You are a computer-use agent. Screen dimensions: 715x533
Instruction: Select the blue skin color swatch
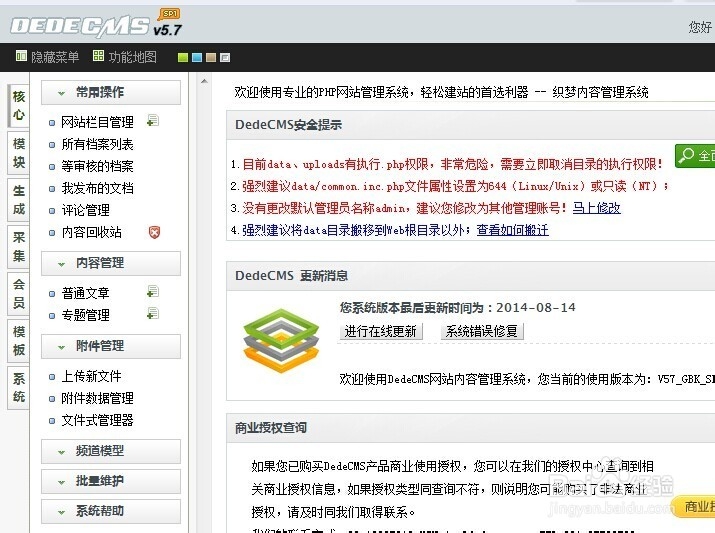pyautogui.click(x=197, y=57)
